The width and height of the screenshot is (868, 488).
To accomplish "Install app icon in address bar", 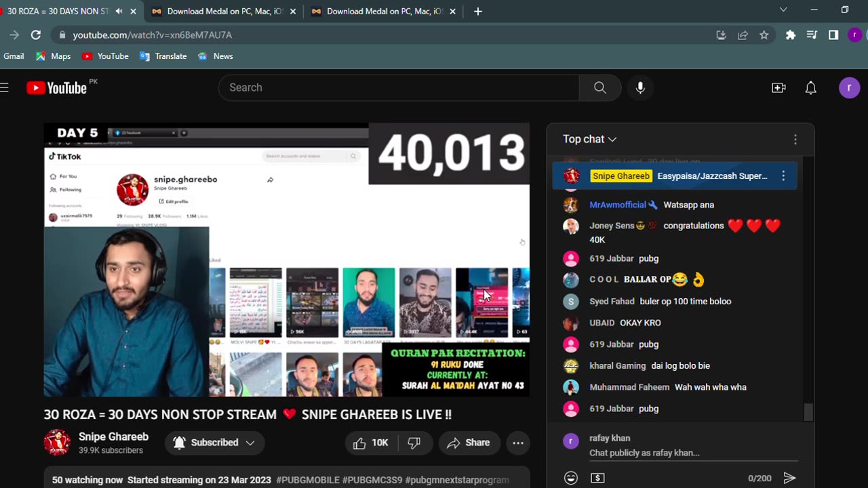I will (x=721, y=35).
